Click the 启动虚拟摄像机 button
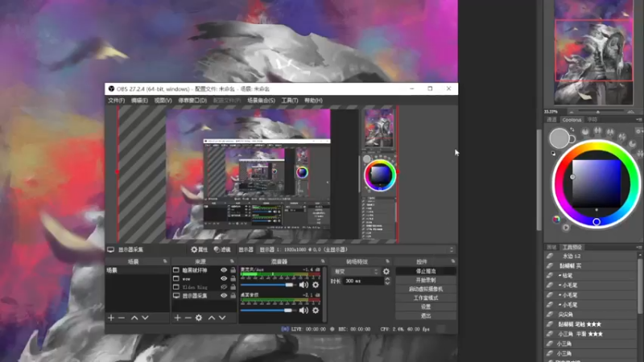Screen dimensions: 644x362 click(x=426, y=289)
